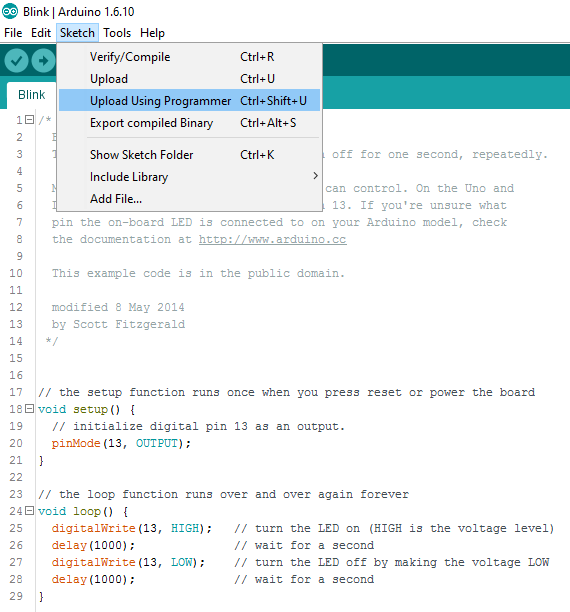Viewport: 570px width, 612px height.
Task: Click line number 15 in the gutter
Action: [x=16, y=358]
